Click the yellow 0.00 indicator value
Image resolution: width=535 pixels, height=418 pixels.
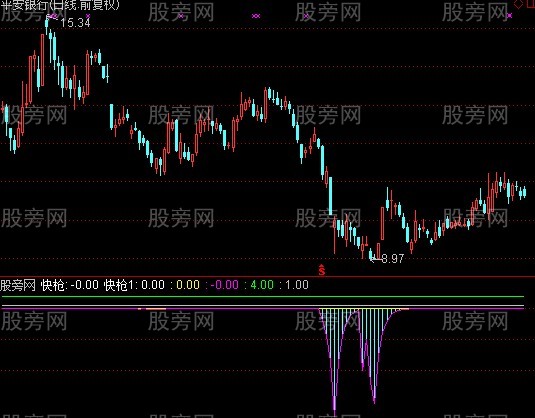(x=188, y=285)
